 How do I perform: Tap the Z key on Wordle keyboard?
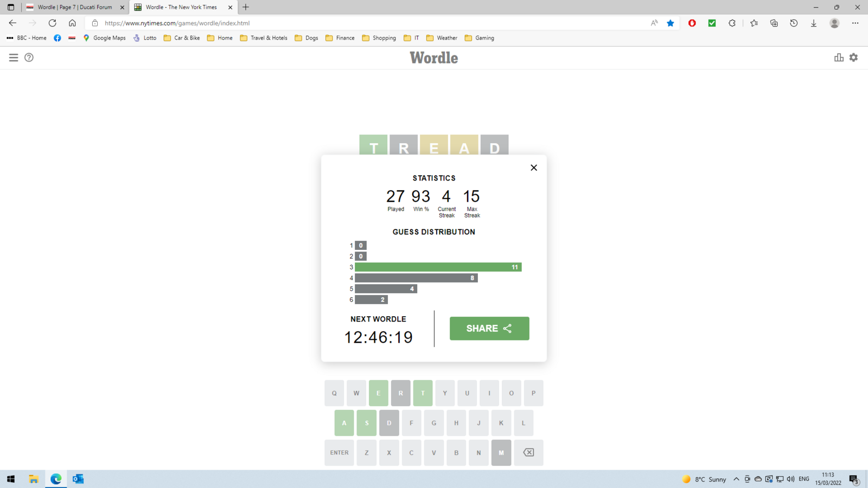[x=367, y=453]
